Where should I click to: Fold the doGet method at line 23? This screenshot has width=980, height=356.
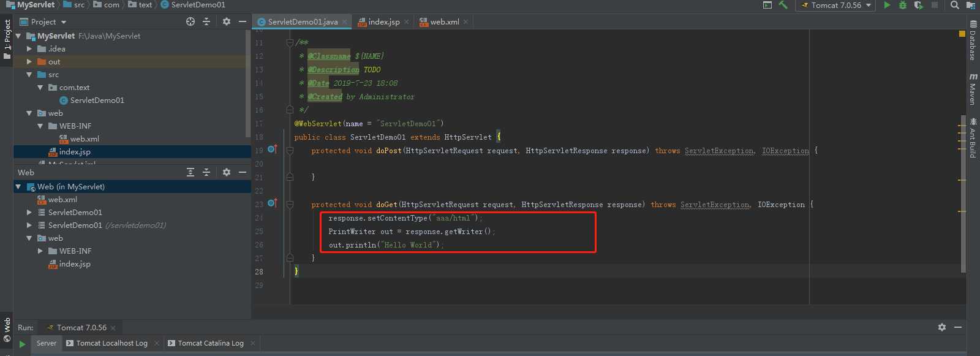click(x=290, y=204)
